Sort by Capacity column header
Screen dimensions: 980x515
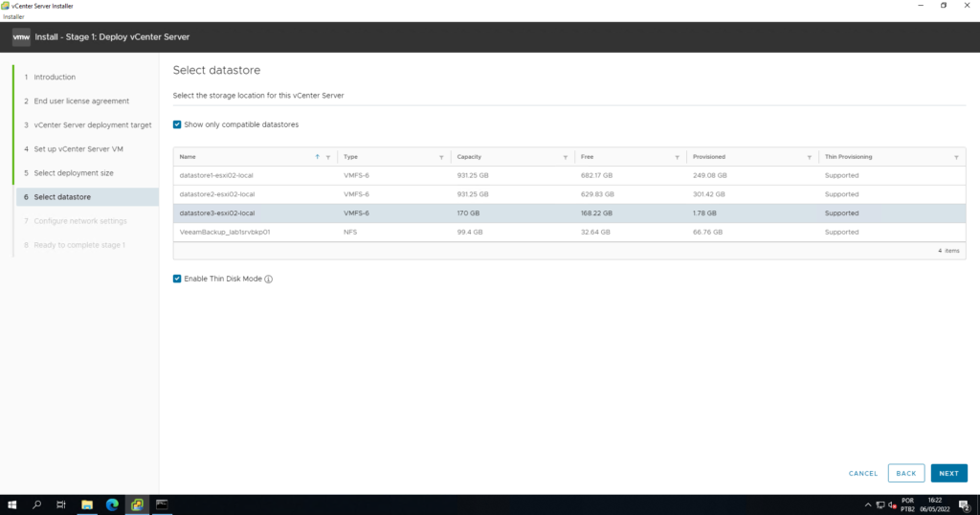tap(469, 157)
